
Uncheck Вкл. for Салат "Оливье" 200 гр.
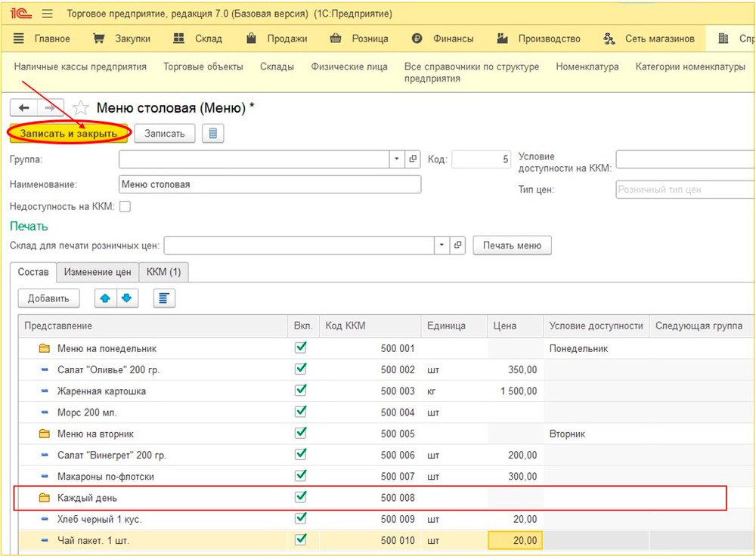click(301, 369)
